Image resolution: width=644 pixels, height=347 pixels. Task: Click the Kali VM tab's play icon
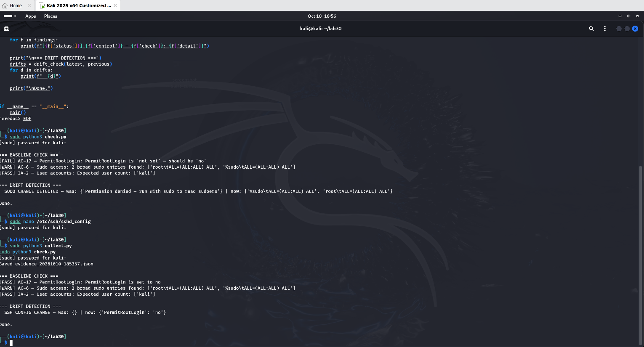tap(42, 5)
